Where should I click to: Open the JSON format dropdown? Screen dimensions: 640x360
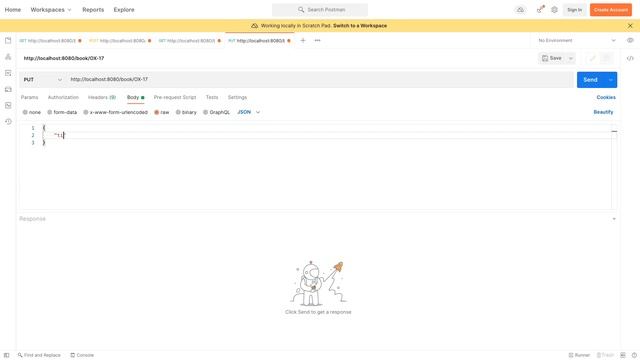249,112
